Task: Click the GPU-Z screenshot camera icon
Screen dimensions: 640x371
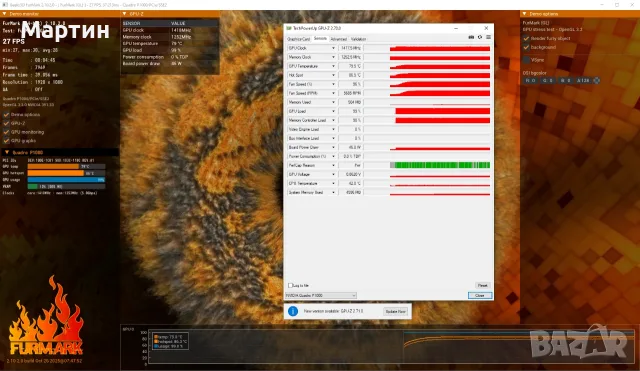Action: [x=471, y=37]
